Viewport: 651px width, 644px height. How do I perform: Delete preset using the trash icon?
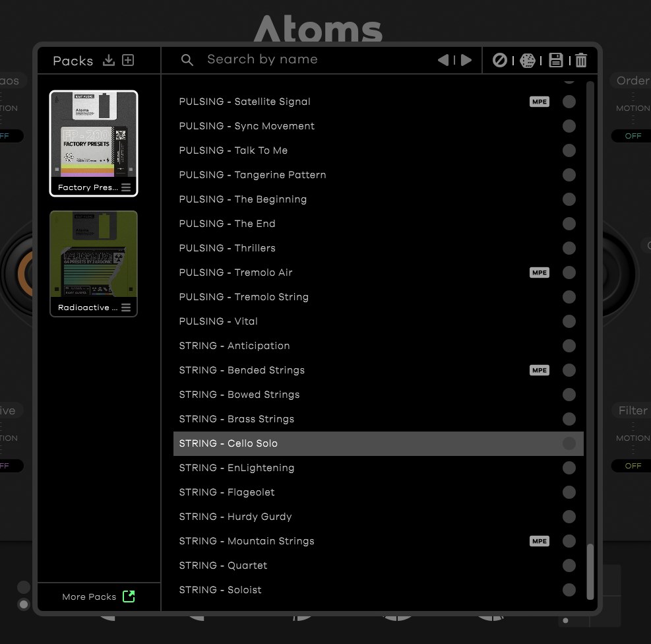coord(581,60)
